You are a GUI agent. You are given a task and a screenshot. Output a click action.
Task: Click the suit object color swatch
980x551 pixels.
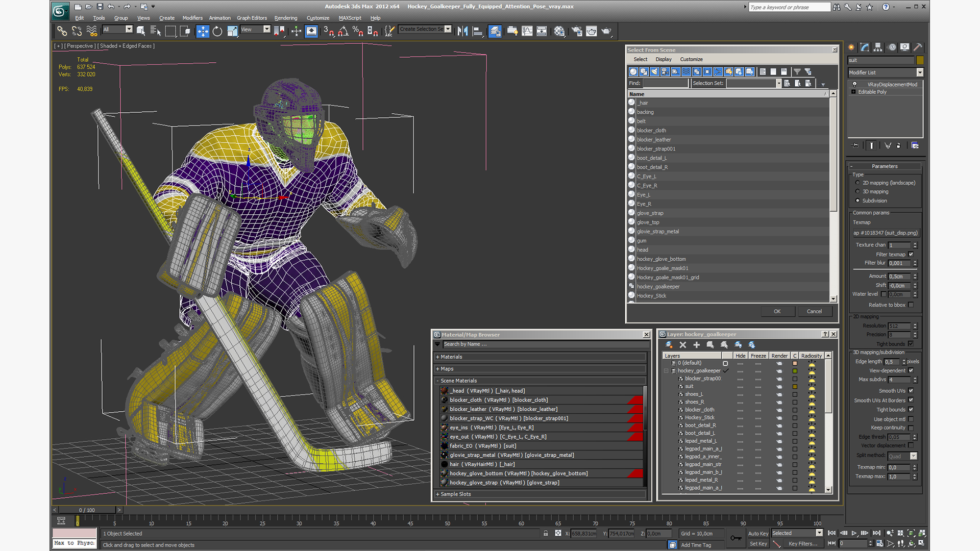pos(920,60)
